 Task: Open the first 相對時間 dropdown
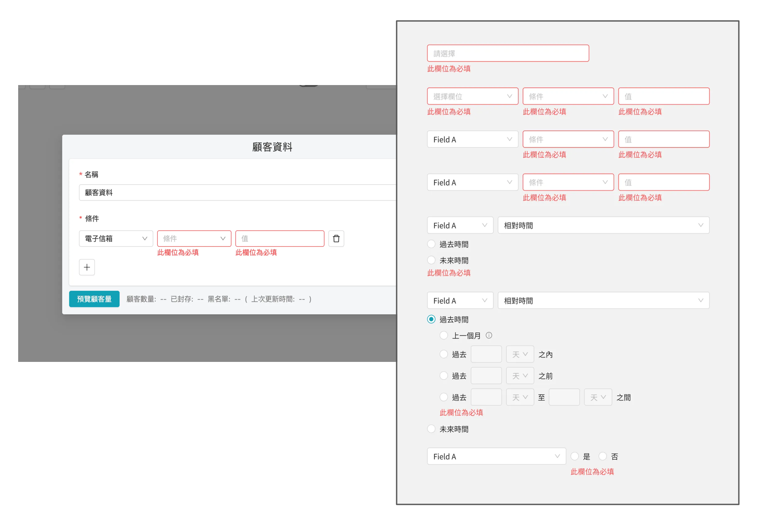tap(603, 225)
